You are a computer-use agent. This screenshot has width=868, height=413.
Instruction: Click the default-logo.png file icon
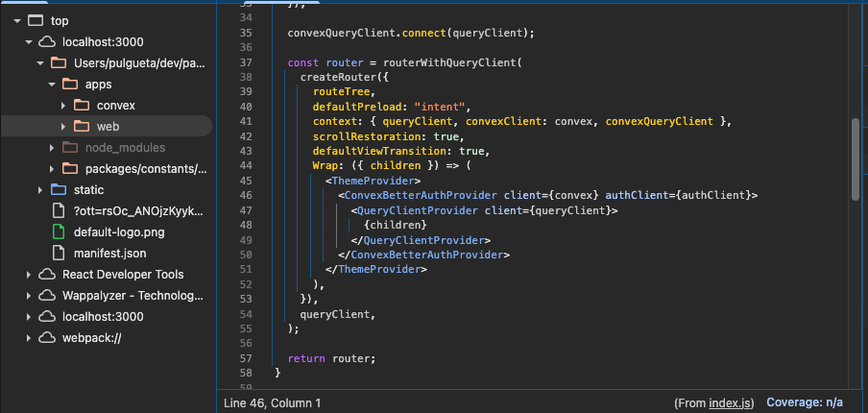59,232
